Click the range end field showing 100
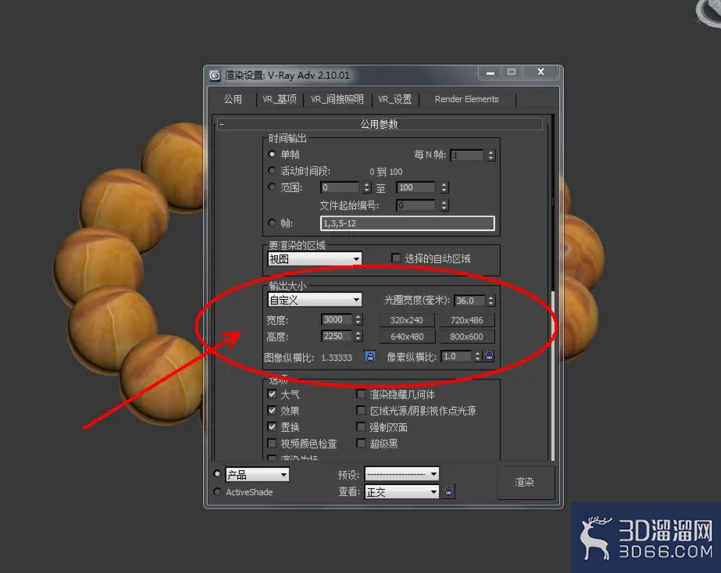 coord(416,187)
